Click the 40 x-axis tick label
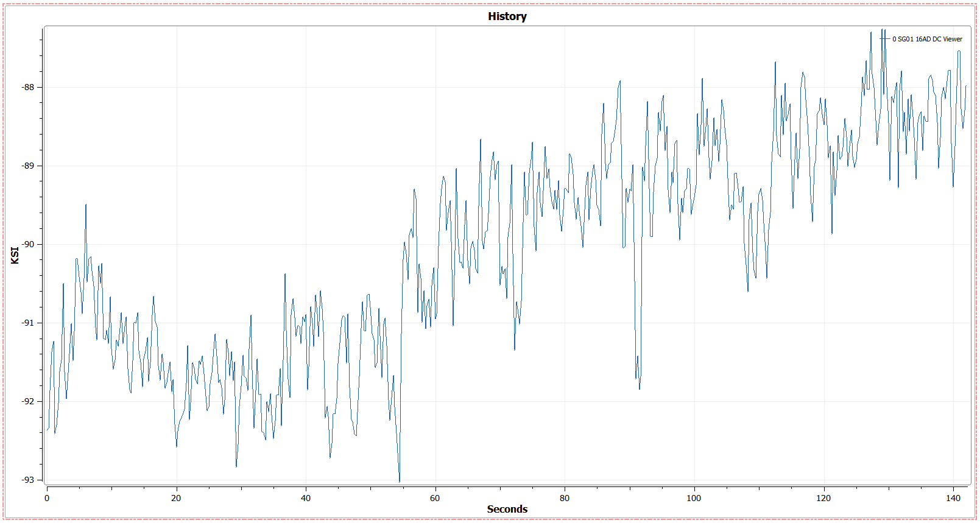Viewport: 980px width, 523px height. pos(306,498)
